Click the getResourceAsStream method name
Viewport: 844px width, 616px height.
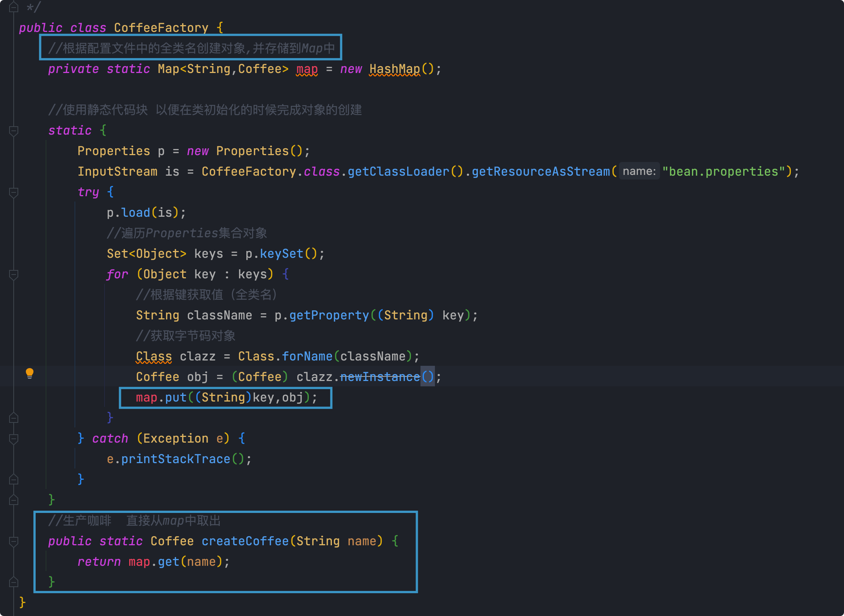coord(541,171)
